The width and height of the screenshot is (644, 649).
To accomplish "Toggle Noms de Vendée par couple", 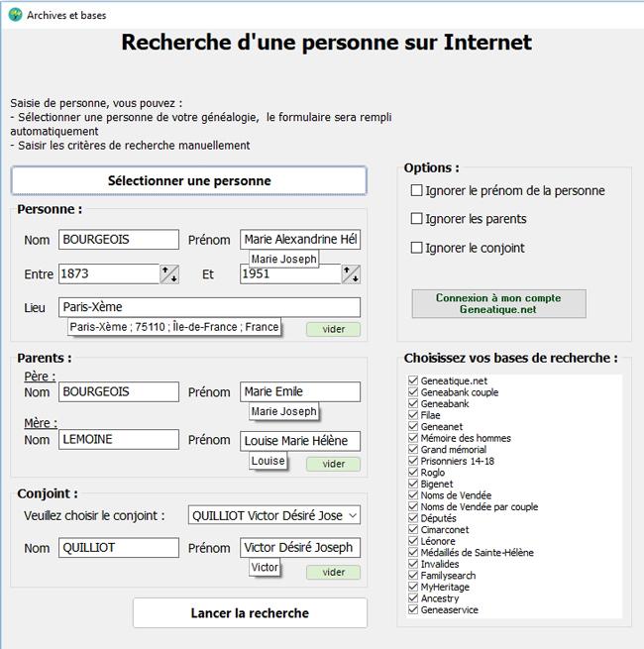I will [413, 506].
